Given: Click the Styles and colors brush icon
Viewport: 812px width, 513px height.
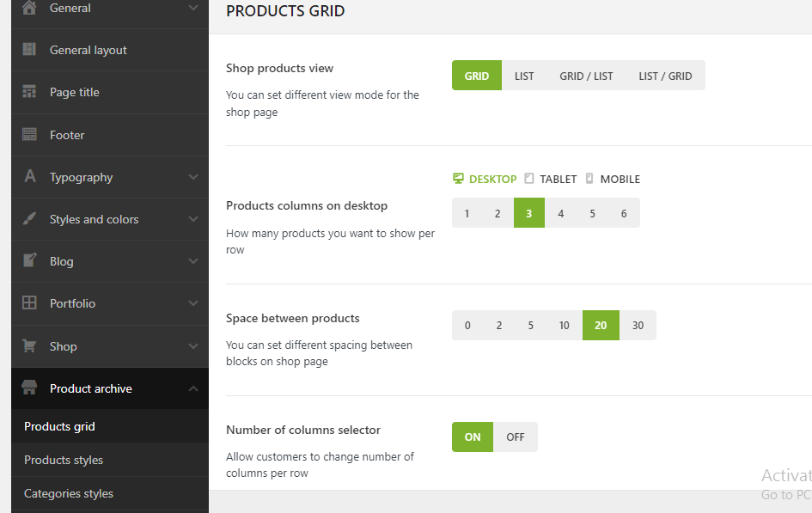Looking at the screenshot, I should pyautogui.click(x=29, y=219).
